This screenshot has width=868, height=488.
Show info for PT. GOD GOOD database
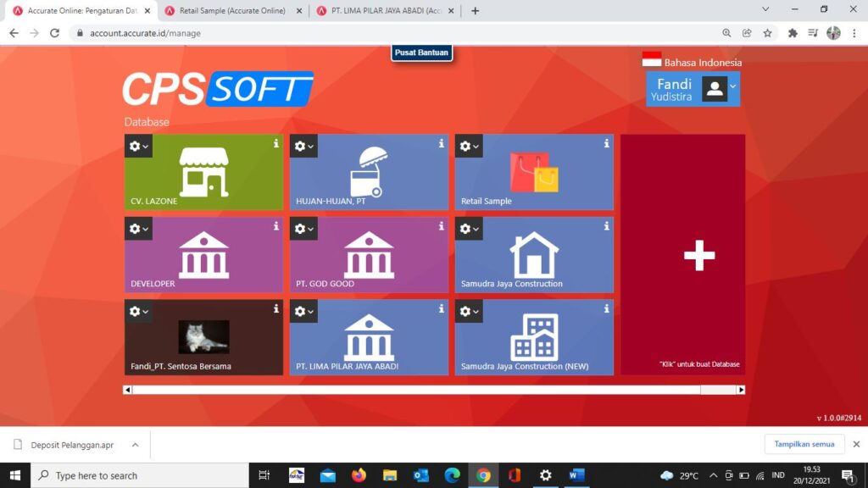[x=441, y=225]
